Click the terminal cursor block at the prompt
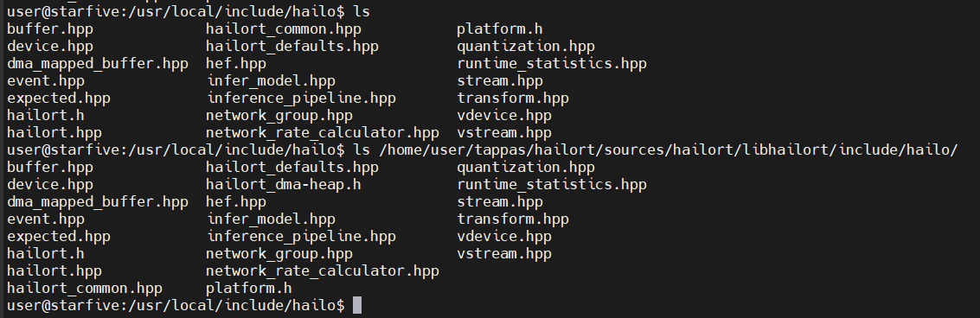This screenshot has height=318, width=980. coord(357,306)
